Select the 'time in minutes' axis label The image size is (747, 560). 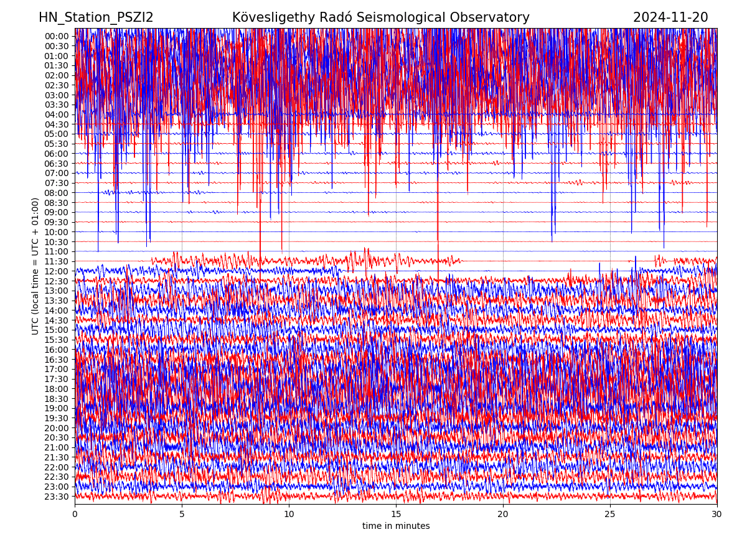coord(396,526)
